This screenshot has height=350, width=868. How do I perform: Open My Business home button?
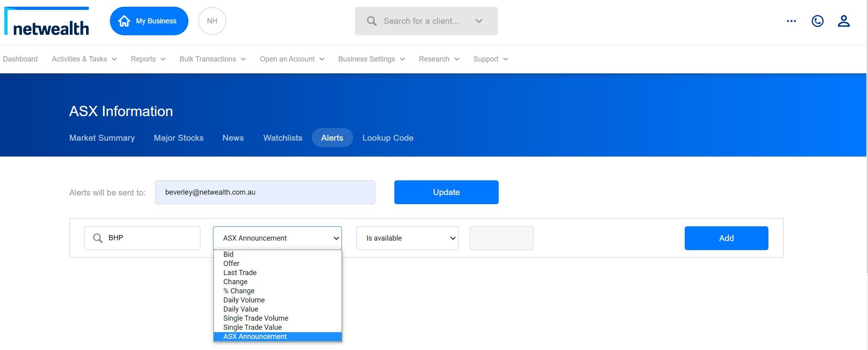click(x=149, y=21)
